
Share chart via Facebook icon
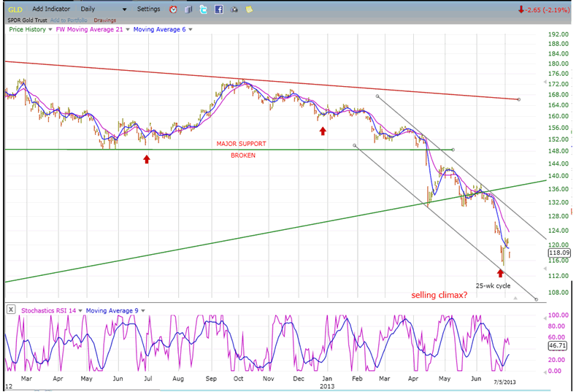coord(218,9)
